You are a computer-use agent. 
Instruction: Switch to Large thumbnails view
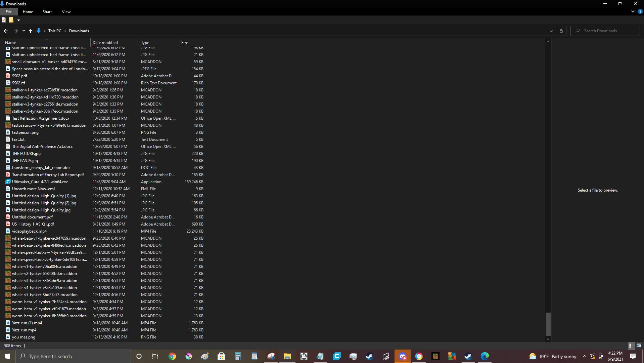click(x=639, y=346)
